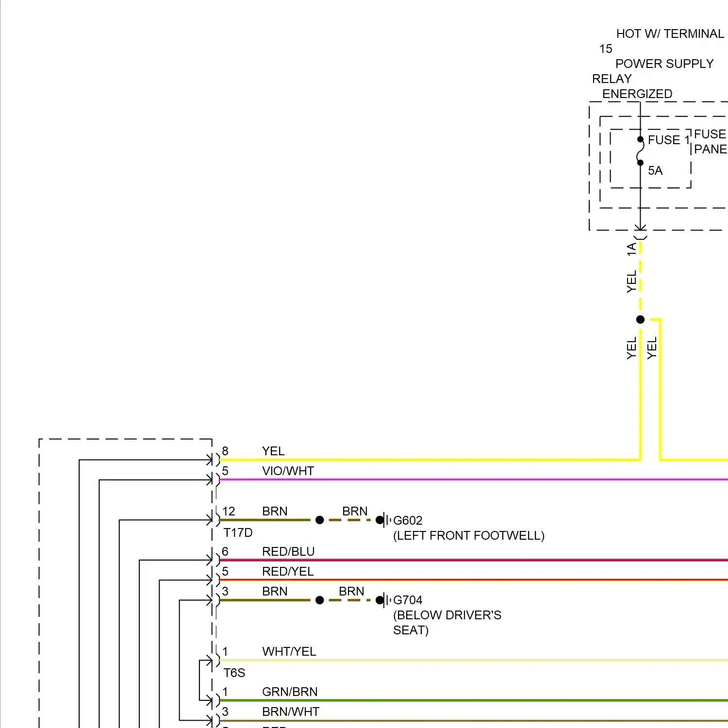
Task: Select the RED/BLU wire label
Action: point(288,551)
